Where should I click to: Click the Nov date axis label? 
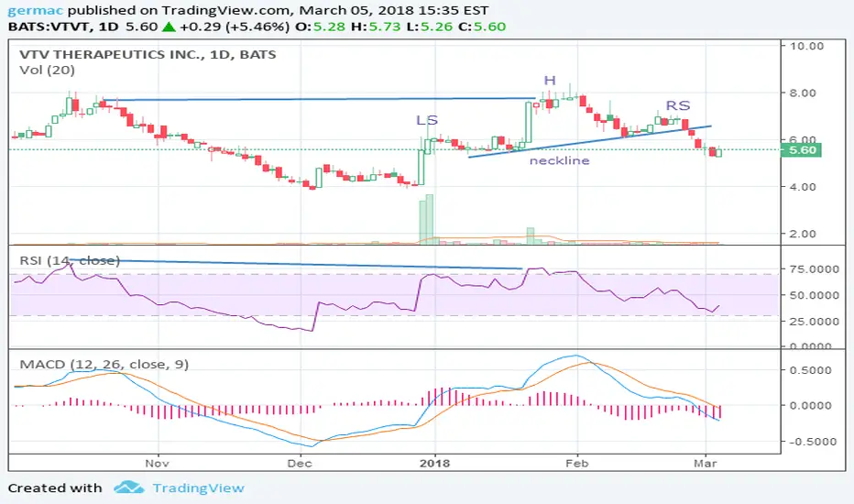click(157, 463)
